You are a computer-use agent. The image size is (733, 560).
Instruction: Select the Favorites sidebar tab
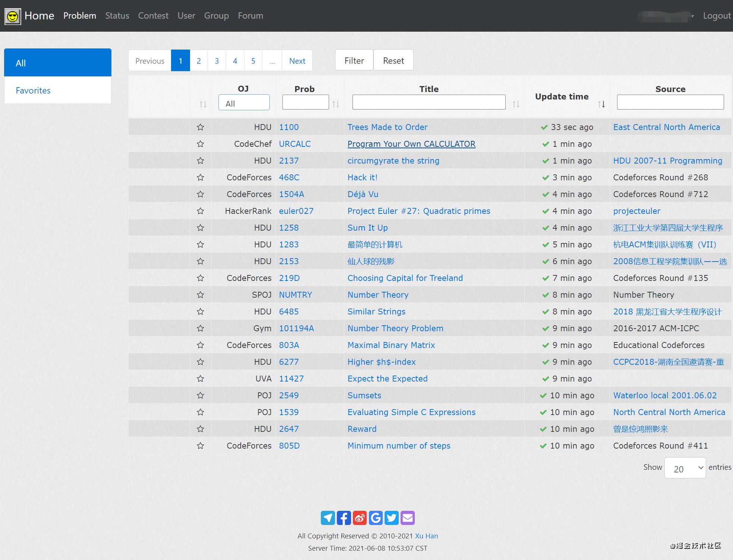(58, 90)
